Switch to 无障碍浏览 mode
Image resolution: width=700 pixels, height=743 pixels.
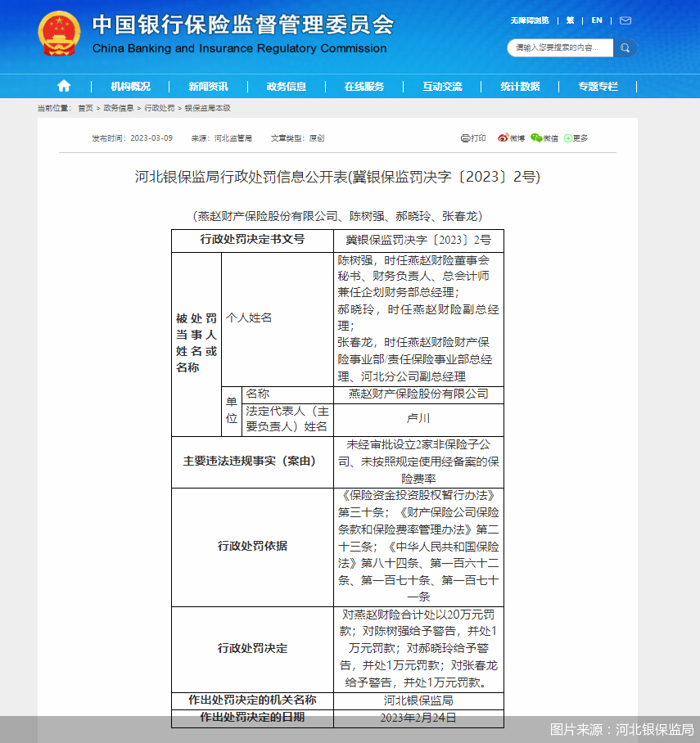[530, 20]
